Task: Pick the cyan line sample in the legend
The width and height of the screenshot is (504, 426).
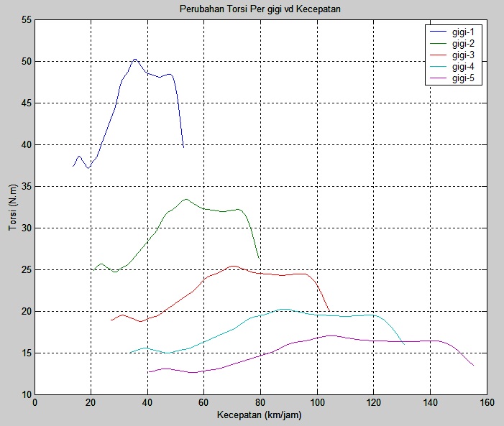Action: [439, 67]
